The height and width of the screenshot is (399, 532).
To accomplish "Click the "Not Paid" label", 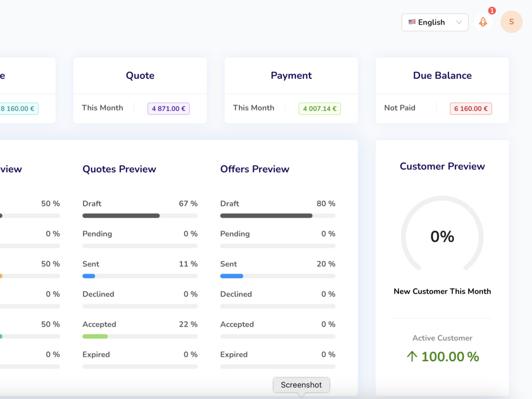I will coord(400,108).
